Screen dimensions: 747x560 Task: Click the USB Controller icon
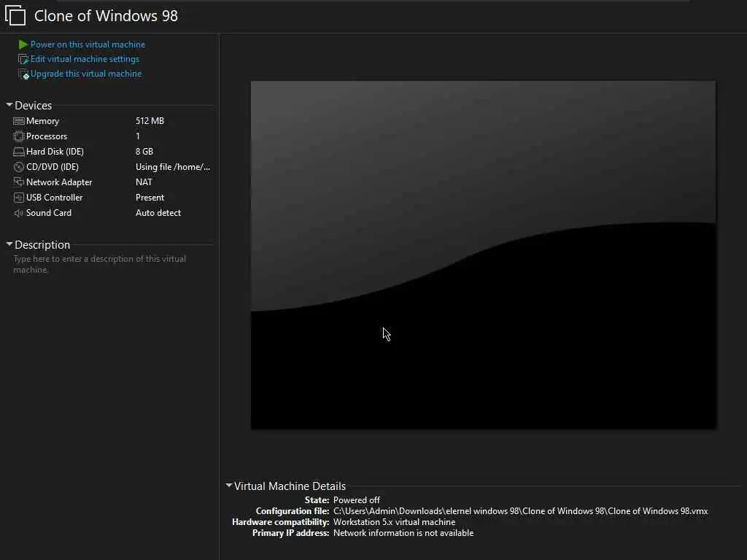pyautogui.click(x=18, y=197)
